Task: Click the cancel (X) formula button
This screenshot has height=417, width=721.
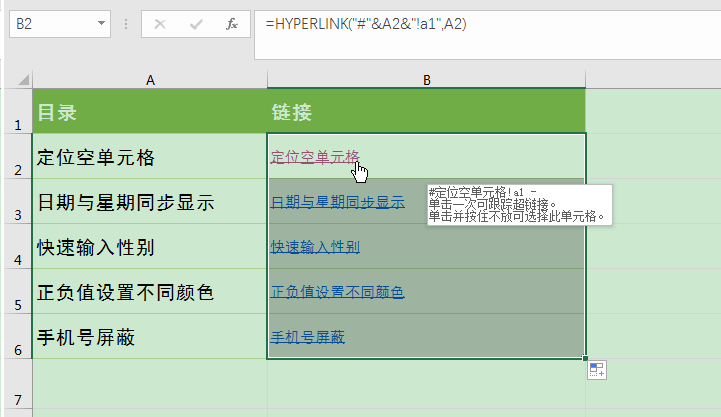Action: (x=160, y=24)
